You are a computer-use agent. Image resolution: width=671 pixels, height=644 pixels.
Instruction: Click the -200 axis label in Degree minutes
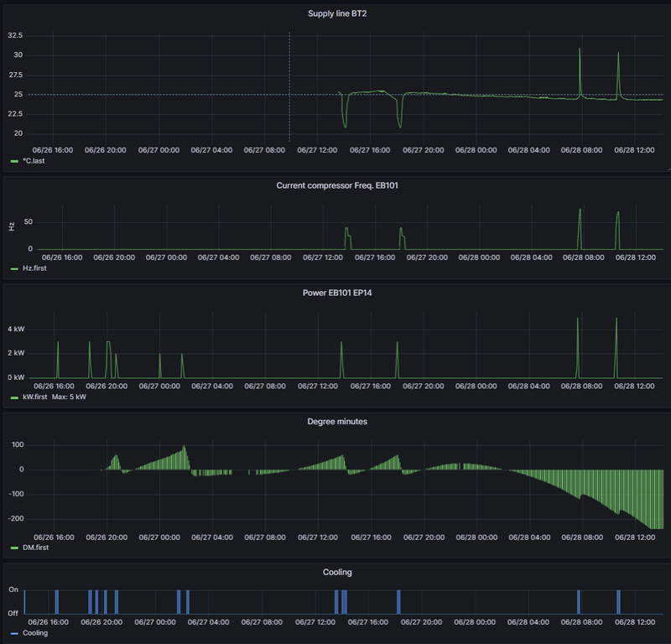coord(16,518)
